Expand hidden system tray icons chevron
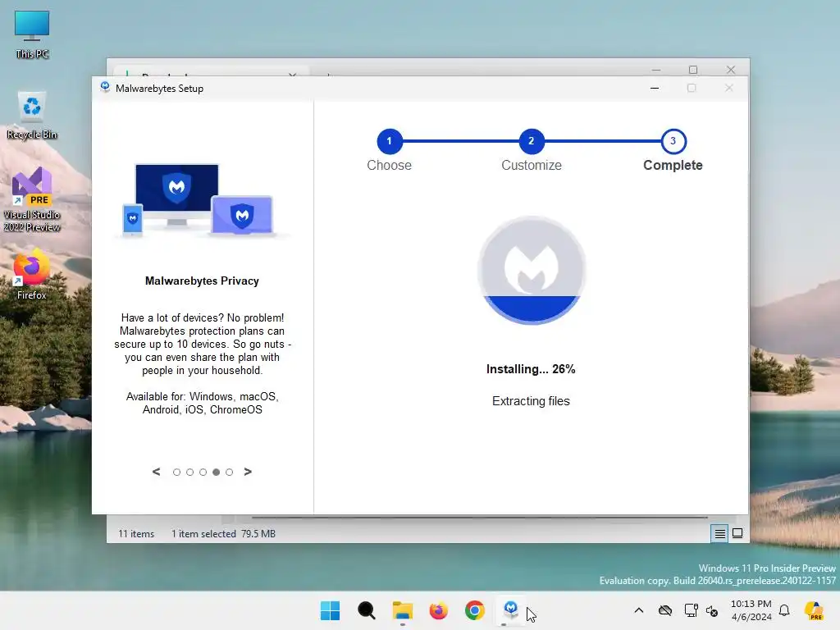The image size is (840, 630). tap(638, 610)
